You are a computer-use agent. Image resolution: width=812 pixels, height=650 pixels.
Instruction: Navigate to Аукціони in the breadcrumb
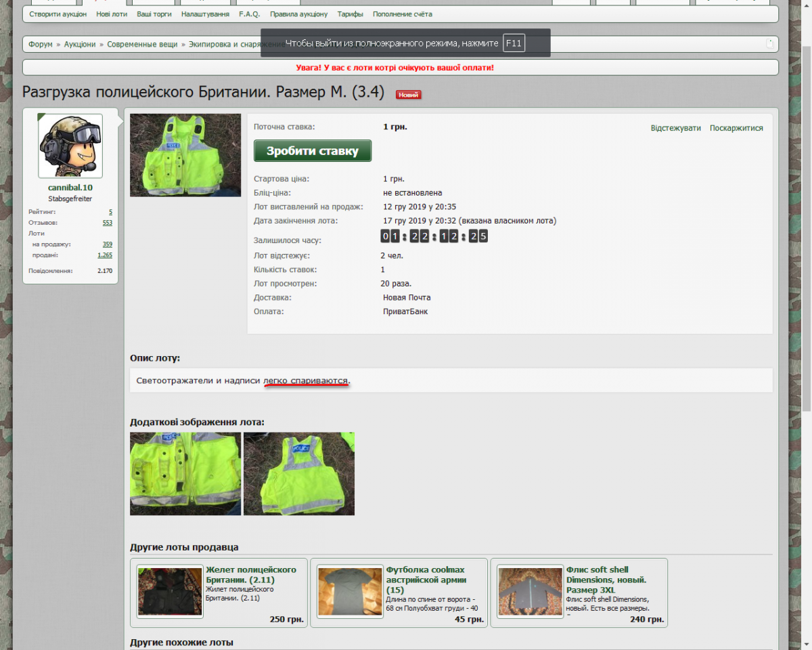[80, 44]
